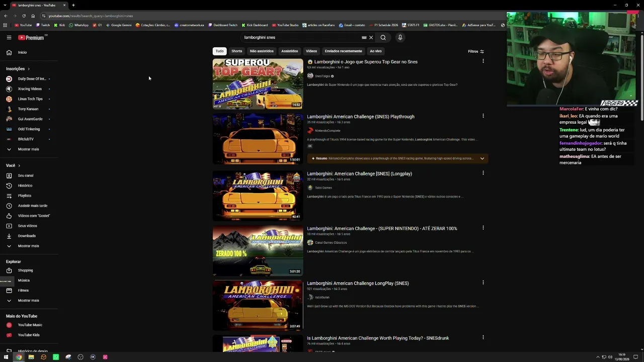
Task: Click the YouTube search input field
Action: pos(301,37)
